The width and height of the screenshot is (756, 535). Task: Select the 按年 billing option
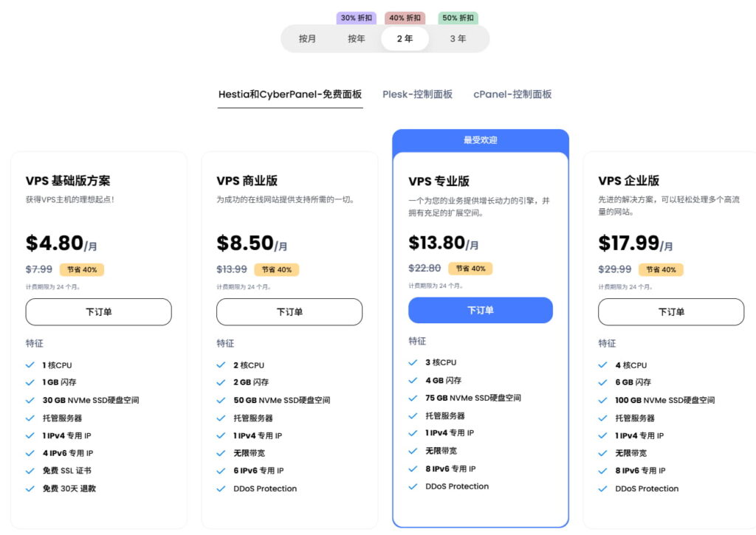pos(357,38)
